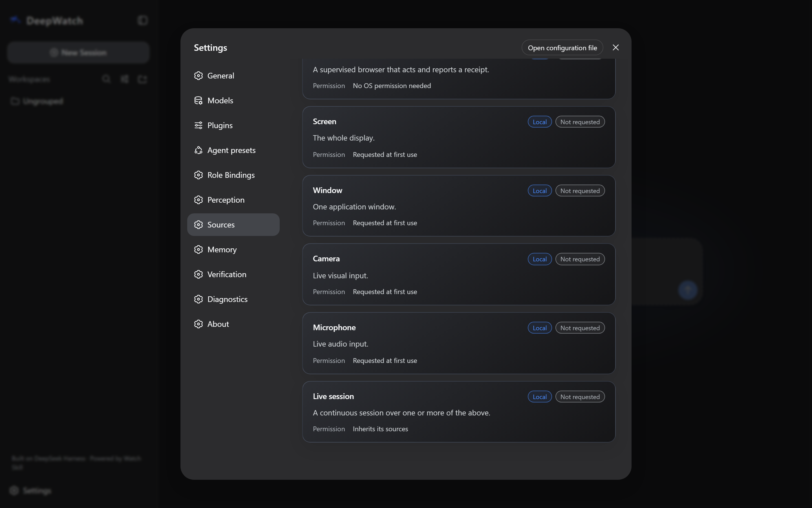Click the Sources gear icon
The image size is (812, 508).
point(198,225)
